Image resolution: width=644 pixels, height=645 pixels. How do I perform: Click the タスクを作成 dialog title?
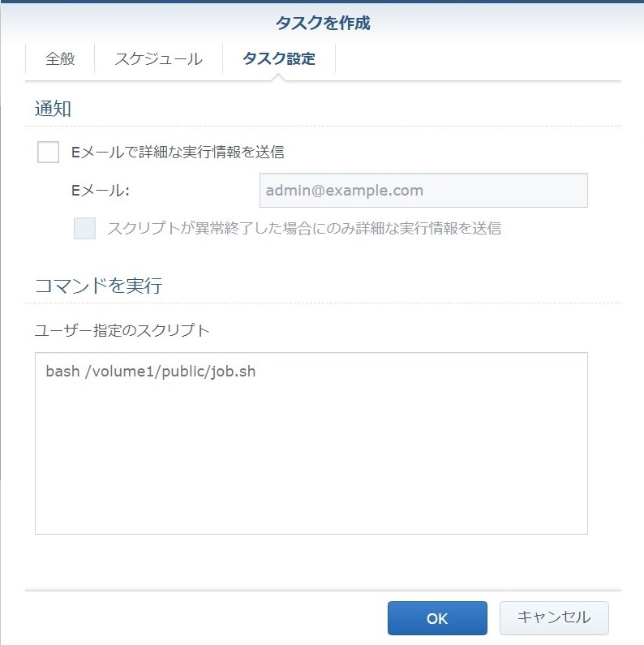click(322, 23)
